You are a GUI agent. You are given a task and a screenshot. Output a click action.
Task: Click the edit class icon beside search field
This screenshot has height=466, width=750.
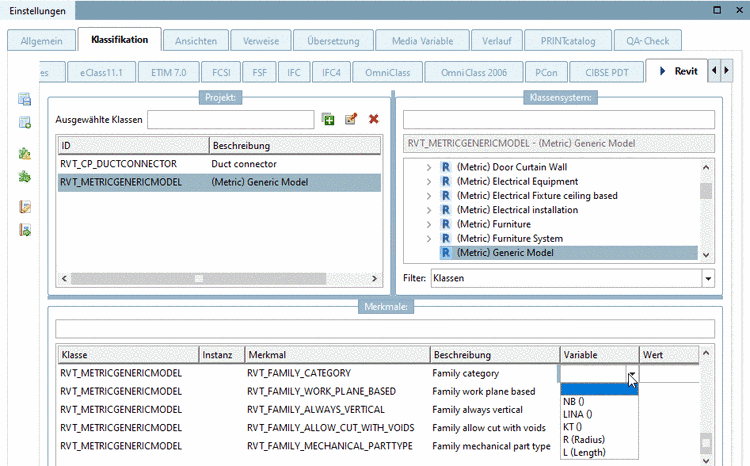pos(351,120)
